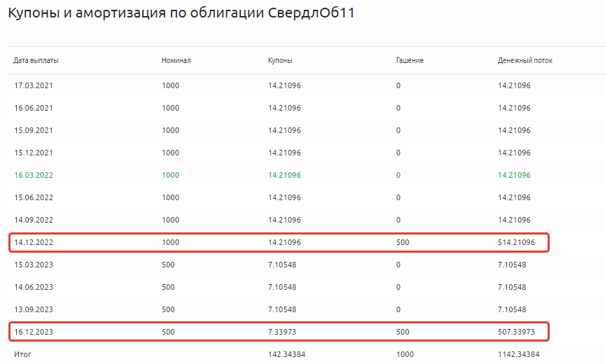605x364 pixels.
Task: Click the 'Дата выплаты' column header
Action: (36, 61)
